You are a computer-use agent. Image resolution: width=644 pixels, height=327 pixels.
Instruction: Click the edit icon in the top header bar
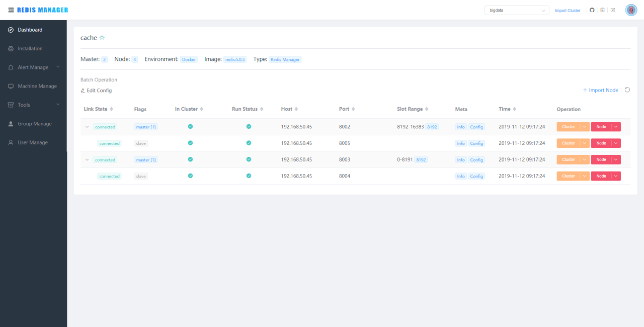[x=613, y=10]
